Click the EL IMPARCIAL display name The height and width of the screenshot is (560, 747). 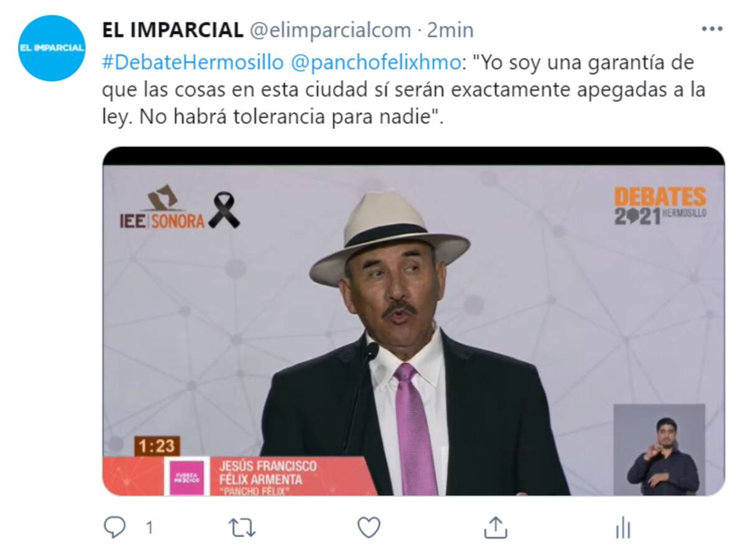[x=172, y=29]
